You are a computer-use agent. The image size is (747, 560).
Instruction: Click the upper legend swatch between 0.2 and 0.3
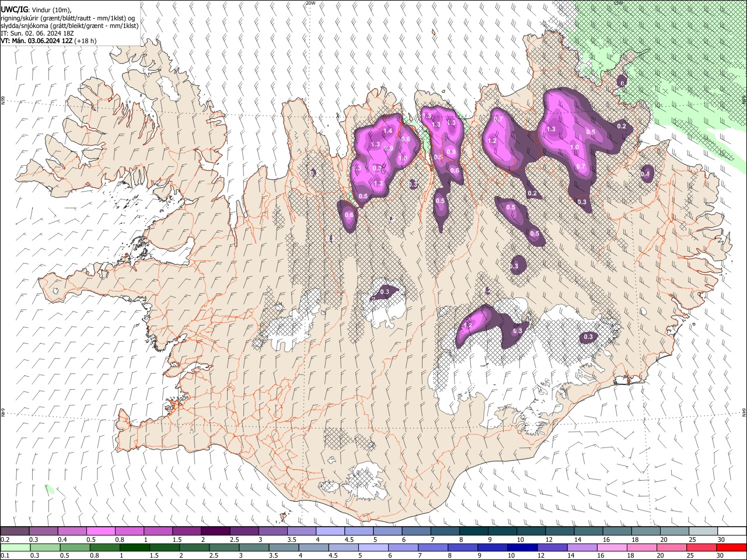(15, 531)
